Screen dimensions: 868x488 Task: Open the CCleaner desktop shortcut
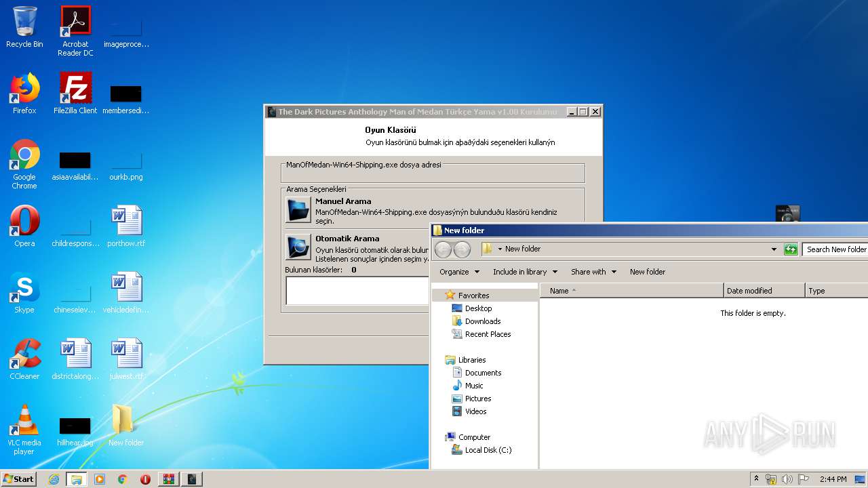(x=24, y=359)
